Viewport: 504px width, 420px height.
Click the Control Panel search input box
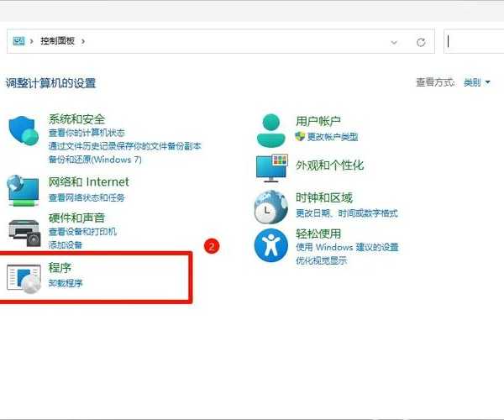(475, 41)
